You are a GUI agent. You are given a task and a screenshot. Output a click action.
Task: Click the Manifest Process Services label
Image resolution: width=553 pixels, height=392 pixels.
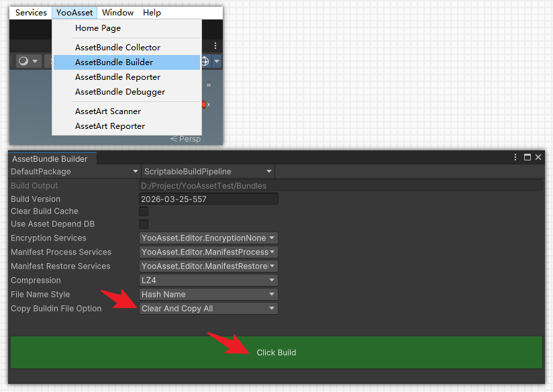(61, 252)
